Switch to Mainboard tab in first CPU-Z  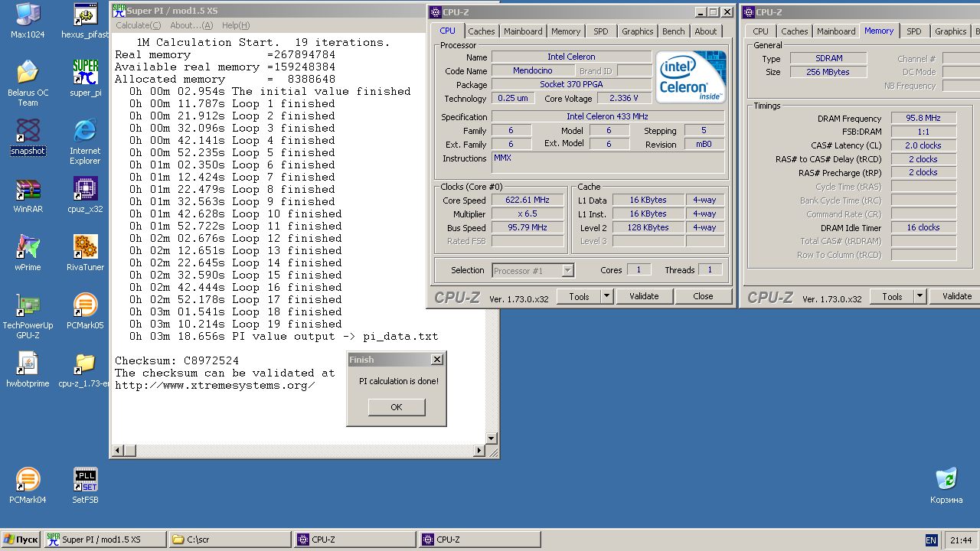pos(523,31)
